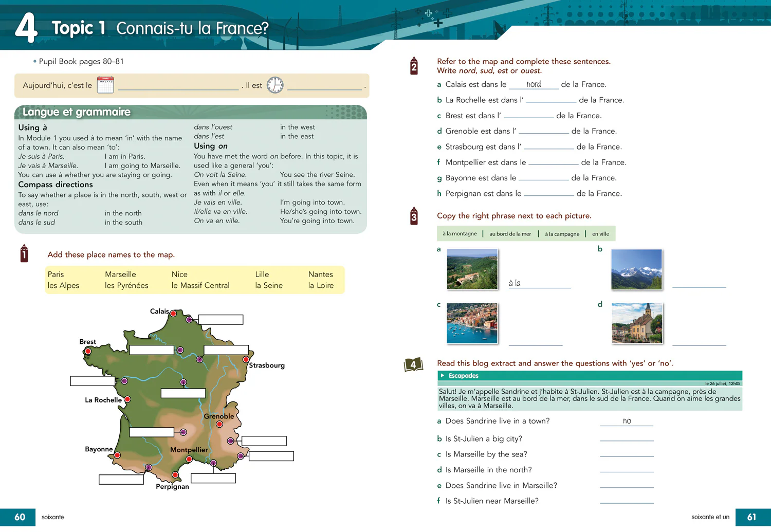Select picture a of hillside village
This screenshot has height=532, width=771.
[x=472, y=269]
